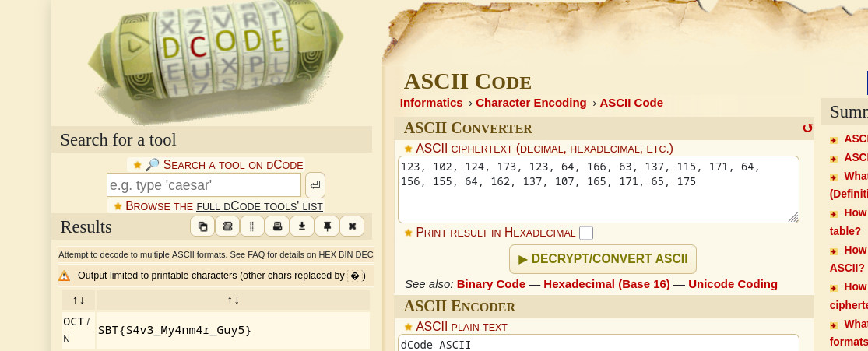The width and height of the screenshot is (868, 351).
Task: Click the ASCII plain text input box
Action: (x=599, y=342)
